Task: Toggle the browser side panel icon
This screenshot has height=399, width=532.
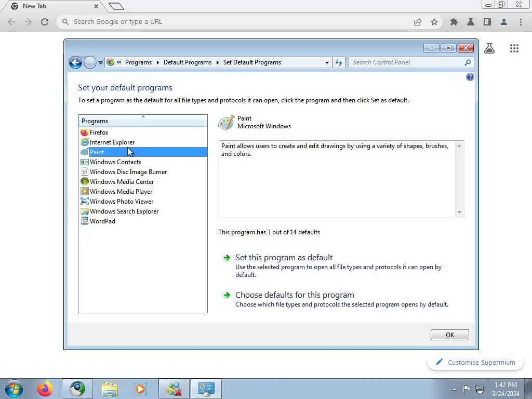Action: coord(487,22)
